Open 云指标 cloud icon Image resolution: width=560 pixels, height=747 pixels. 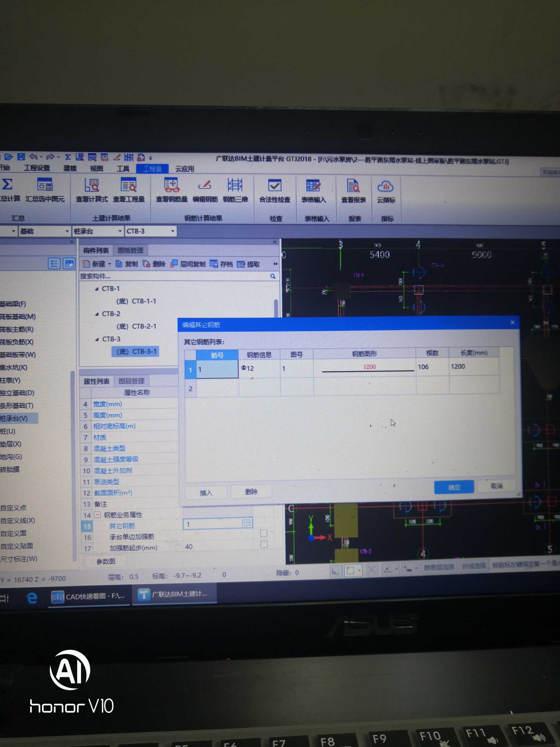(385, 187)
